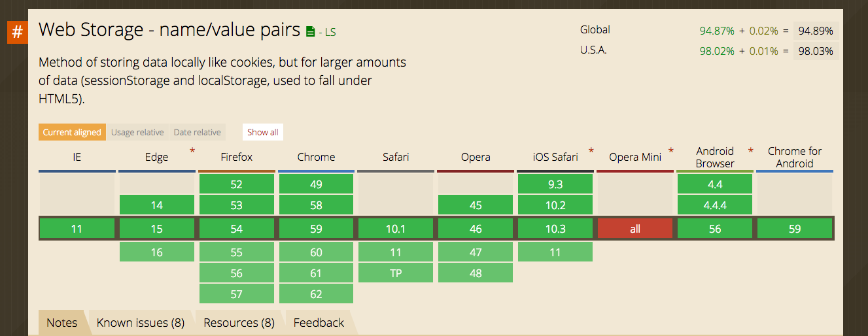
Task: Click the red asterisk next to Edge
Action: [x=192, y=152]
